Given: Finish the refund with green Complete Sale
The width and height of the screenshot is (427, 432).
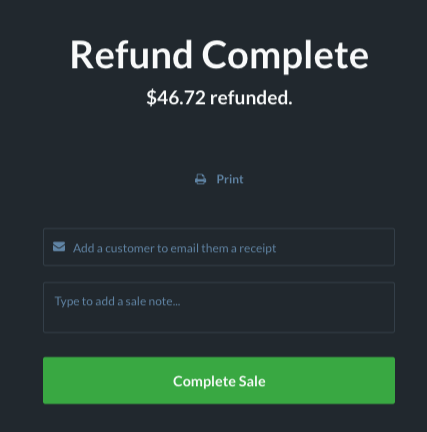Looking at the screenshot, I should coord(219,381).
